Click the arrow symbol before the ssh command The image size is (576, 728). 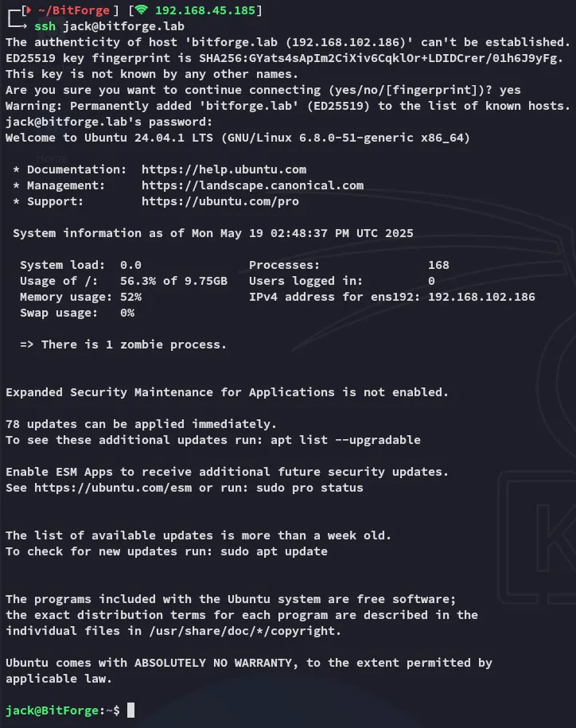coord(20,26)
